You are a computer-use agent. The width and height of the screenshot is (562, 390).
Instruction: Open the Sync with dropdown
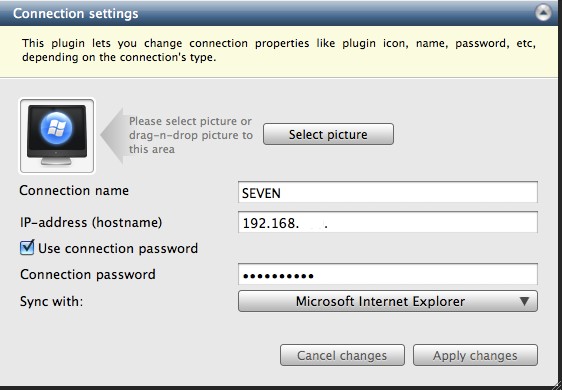[388, 301]
